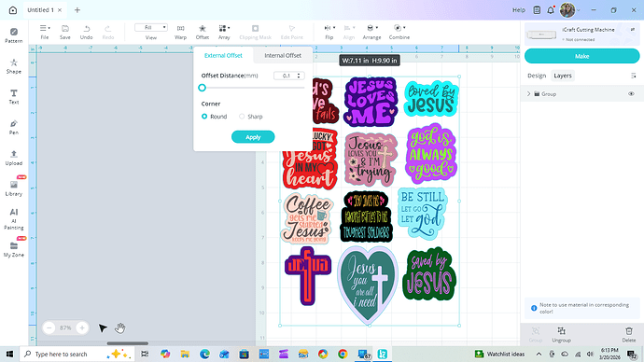
Task: Open the user profile avatar menu
Action: pos(567,10)
